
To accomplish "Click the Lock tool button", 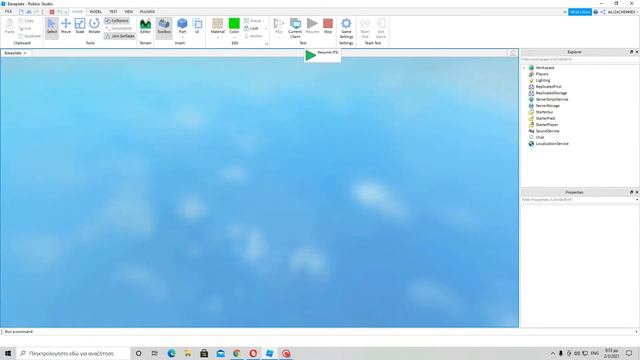I will coord(251,28).
